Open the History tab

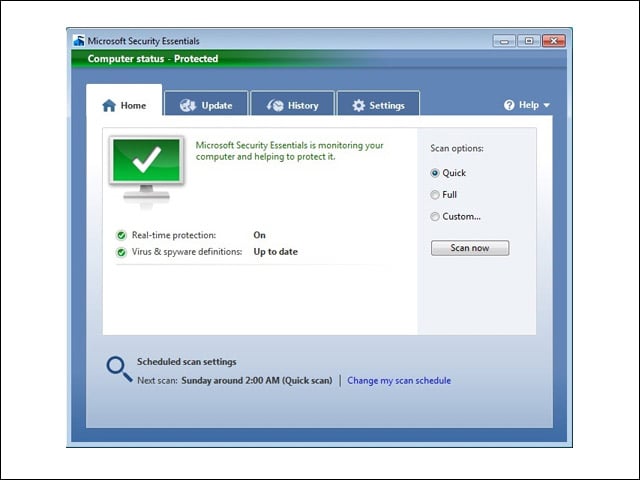click(293, 104)
